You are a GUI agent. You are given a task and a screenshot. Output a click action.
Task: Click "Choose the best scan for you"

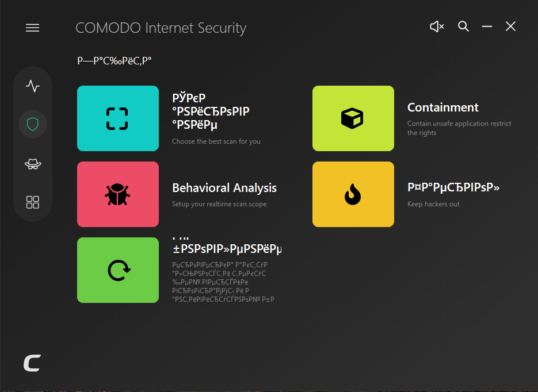click(216, 141)
